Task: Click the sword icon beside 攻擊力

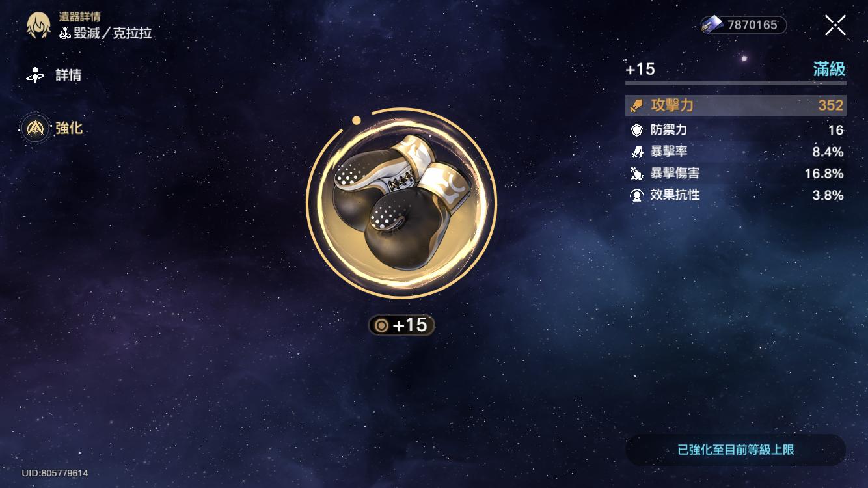Action: click(x=637, y=106)
